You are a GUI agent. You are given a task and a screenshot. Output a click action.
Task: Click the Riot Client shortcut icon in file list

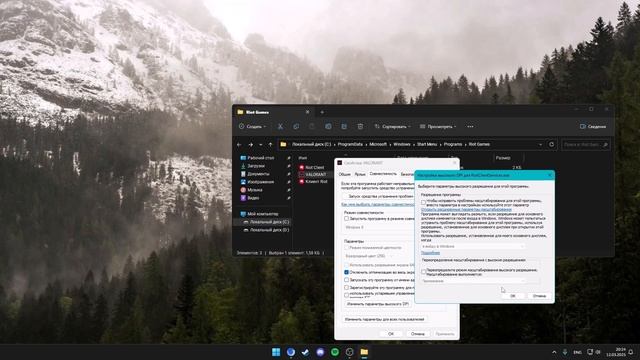[302, 167]
